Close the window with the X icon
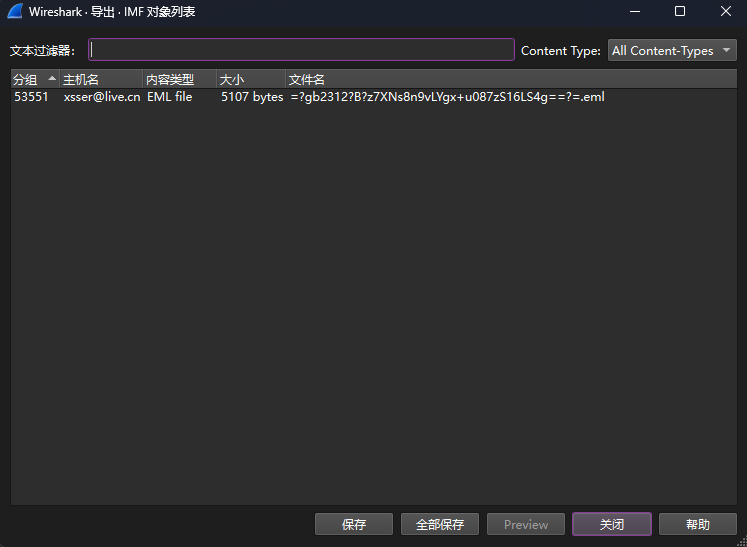Viewport: 747px width, 547px height. (x=726, y=11)
